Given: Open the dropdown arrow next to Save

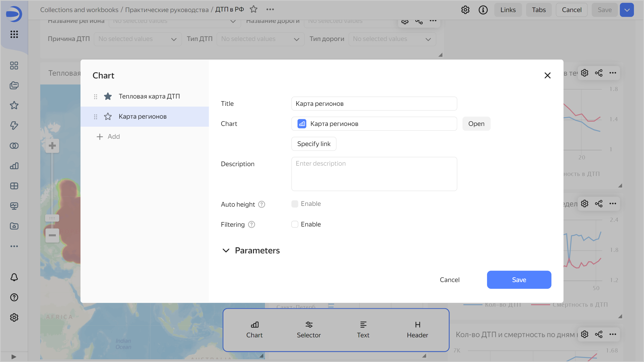Looking at the screenshot, I should (627, 10).
